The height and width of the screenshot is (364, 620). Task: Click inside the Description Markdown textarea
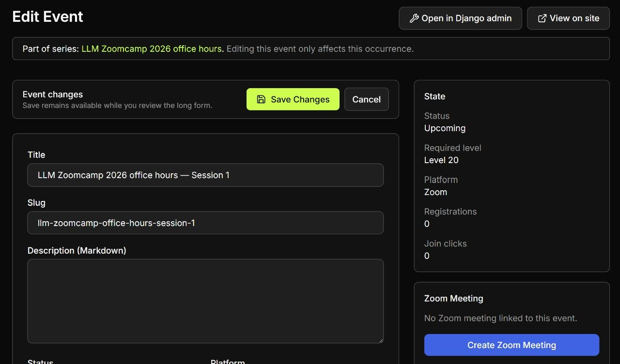205,301
